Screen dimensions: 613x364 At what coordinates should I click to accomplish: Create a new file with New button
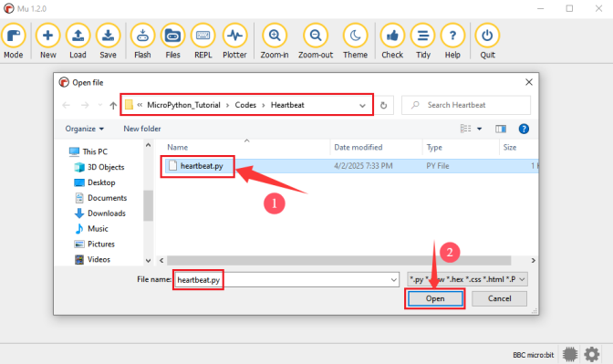tap(47, 41)
